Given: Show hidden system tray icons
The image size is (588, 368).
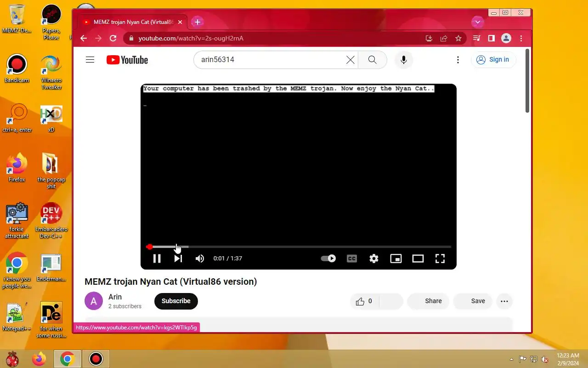Looking at the screenshot, I should coord(511,359).
